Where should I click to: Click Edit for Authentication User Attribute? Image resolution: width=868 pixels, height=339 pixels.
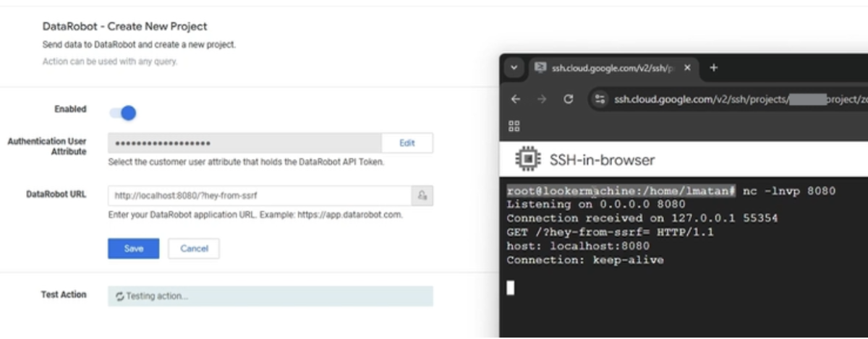(x=407, y=143)
